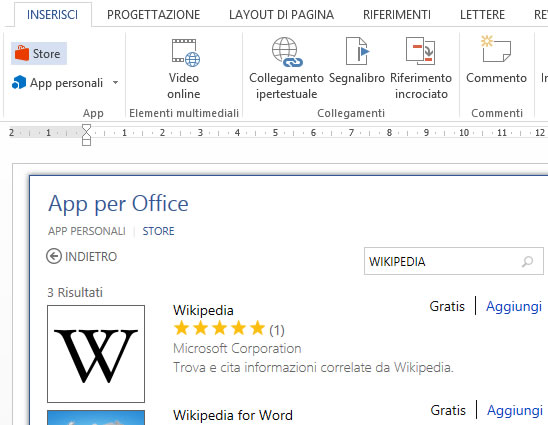This screenshot has height=425, width=548.
Task: Open the Wikipedia for Word title
Action: pyautogui.click(x=233, y=415)
